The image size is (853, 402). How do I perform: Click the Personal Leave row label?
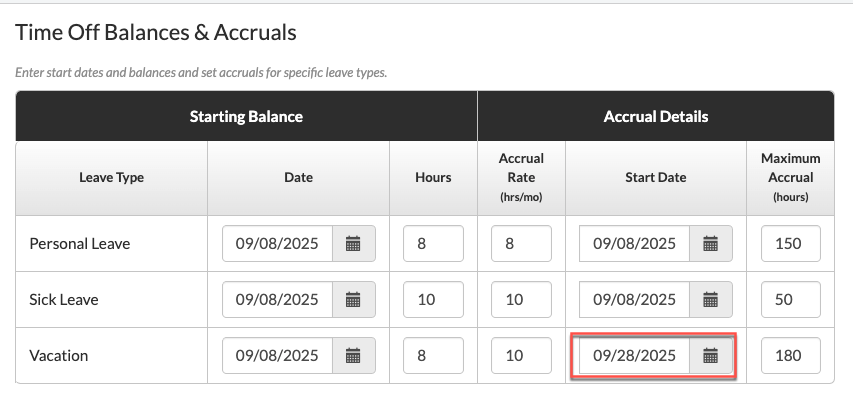pos(79,244)
